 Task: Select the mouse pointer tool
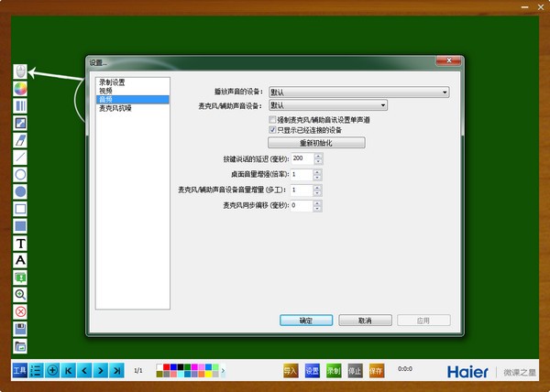[x=20, y=71]
